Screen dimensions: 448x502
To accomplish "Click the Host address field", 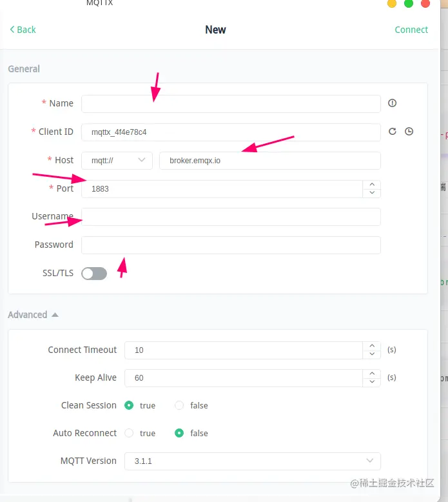I will coord(269,160).
